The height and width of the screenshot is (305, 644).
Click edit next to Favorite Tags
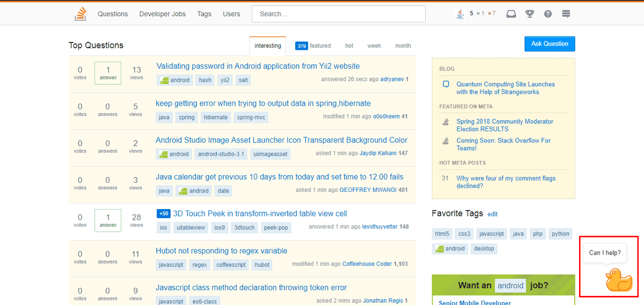coord(492,214)
